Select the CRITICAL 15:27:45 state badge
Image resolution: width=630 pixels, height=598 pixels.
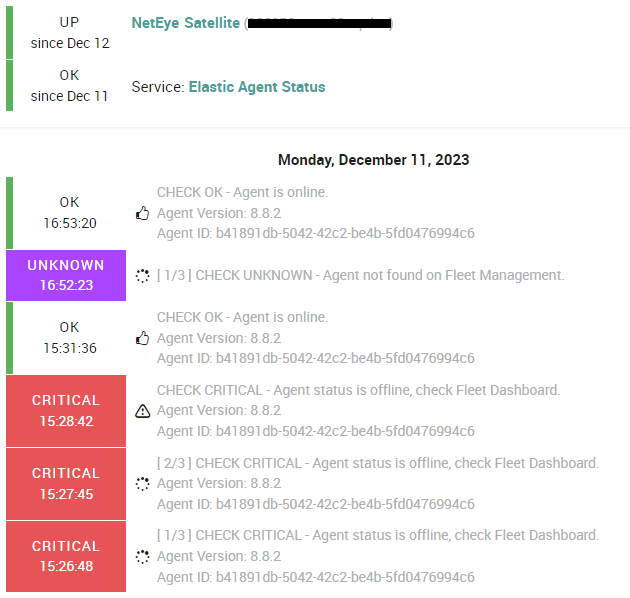pos(66,484)
